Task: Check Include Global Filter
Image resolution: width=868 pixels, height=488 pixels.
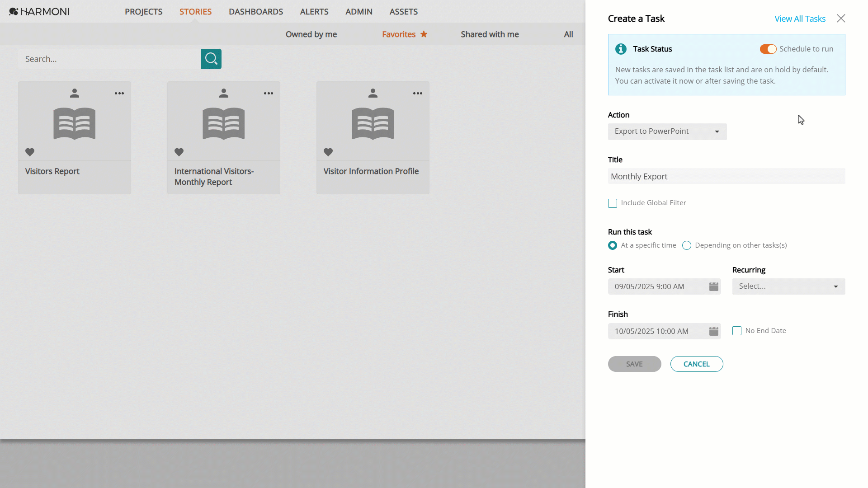Action: pyautogui.click(x=613, y=203)
